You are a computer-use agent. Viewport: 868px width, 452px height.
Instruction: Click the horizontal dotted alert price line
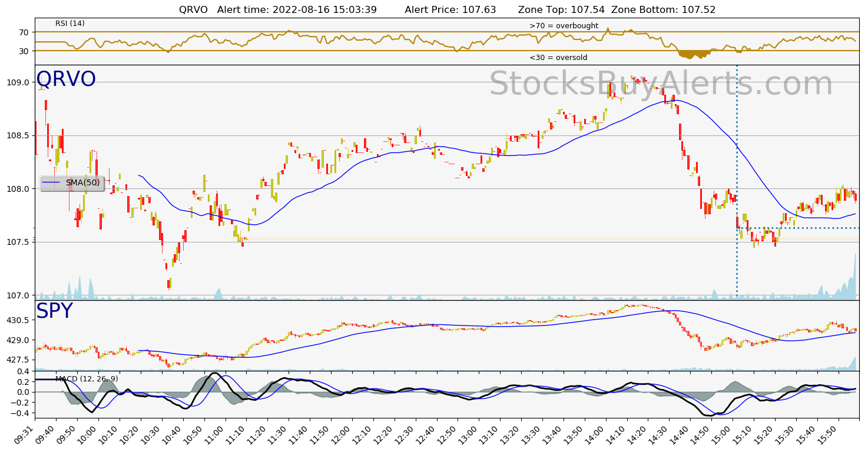[798, 228]
